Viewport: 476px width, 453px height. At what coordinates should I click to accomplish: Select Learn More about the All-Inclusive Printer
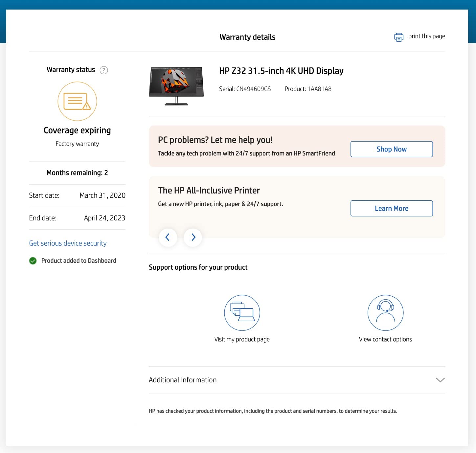point(391,208)
